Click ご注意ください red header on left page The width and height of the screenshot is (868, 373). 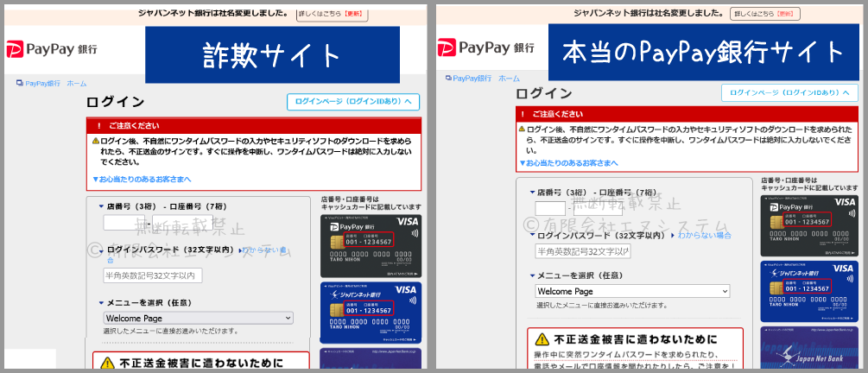[254, 125]
